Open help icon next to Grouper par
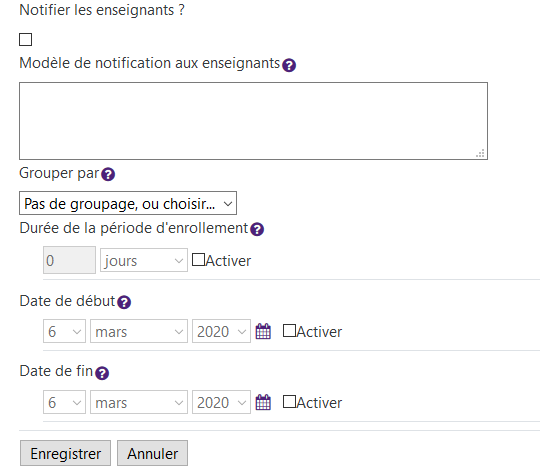This screenshot has height=473, width=540. coord(108,174)
